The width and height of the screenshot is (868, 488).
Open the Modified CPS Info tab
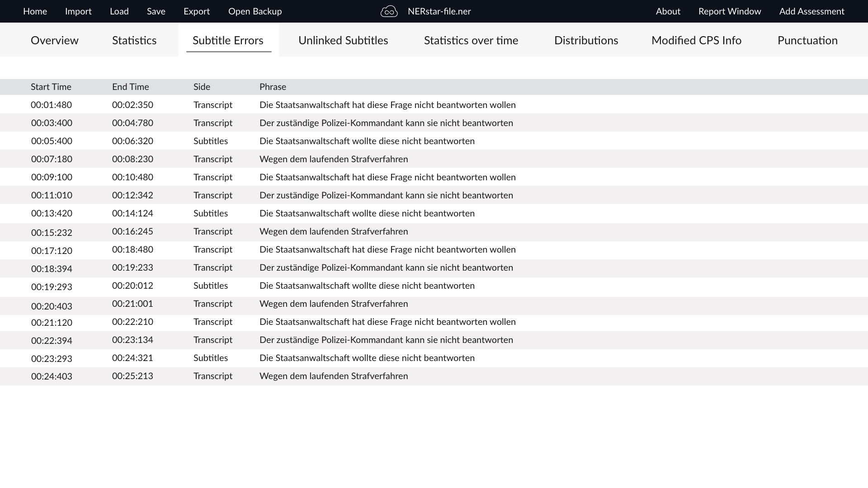(x=696, y=40)
